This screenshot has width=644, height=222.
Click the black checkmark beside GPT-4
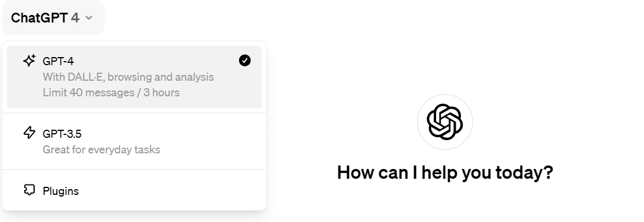point(245,61)
